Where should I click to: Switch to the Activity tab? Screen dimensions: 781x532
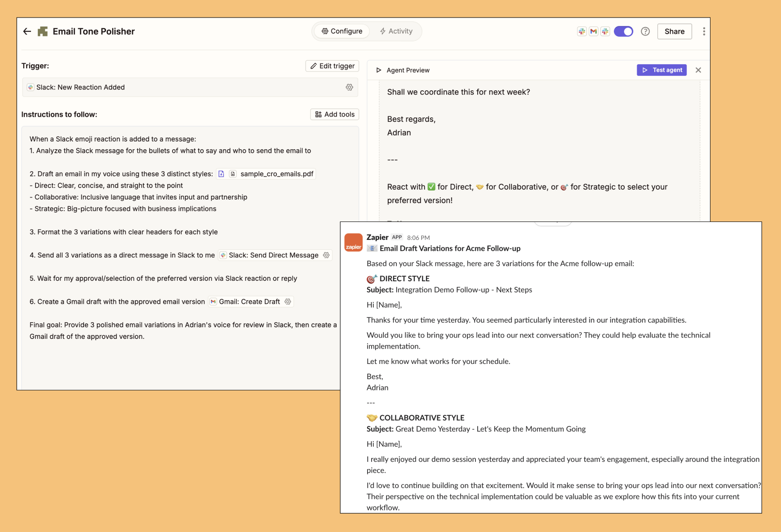pyautogui.click(x=396, y=31)
